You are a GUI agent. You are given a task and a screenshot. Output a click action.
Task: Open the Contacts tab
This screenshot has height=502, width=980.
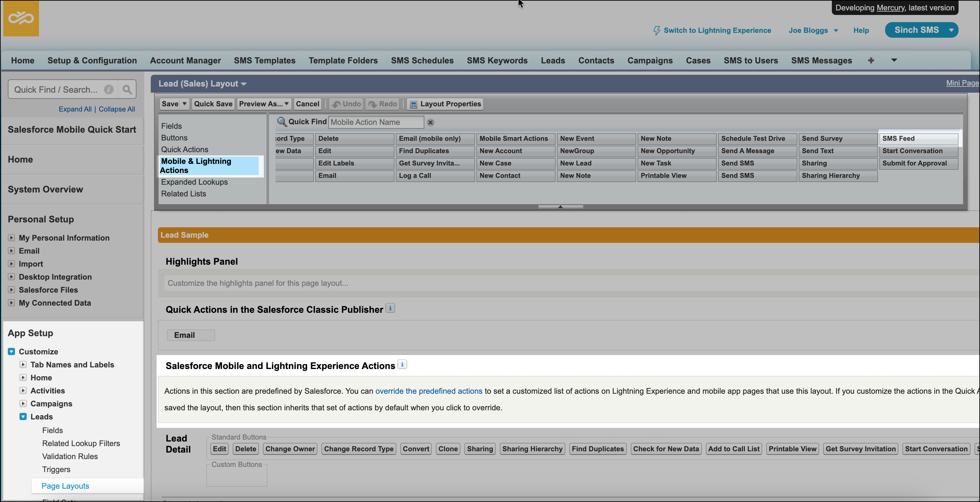[596, 60]
